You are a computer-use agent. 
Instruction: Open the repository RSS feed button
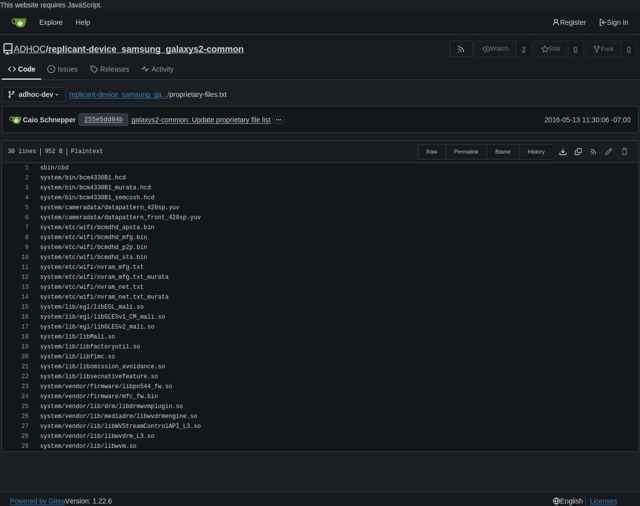pos(460,49)
